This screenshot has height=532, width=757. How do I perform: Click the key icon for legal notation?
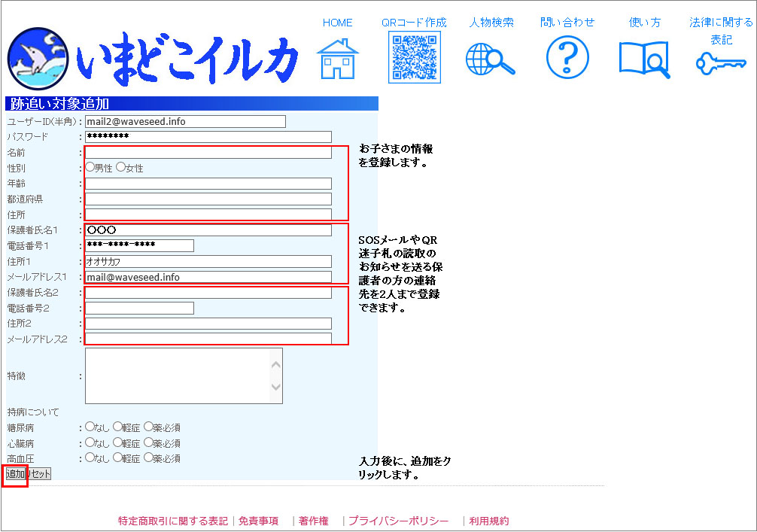click(x=721, y=64)
